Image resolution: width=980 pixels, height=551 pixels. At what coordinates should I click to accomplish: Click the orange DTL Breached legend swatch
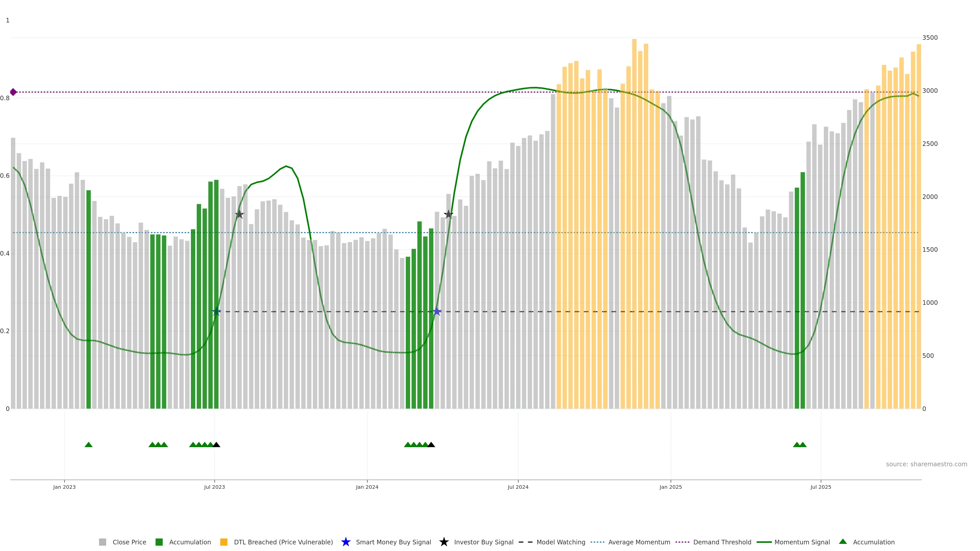click(x=224, y=542)
